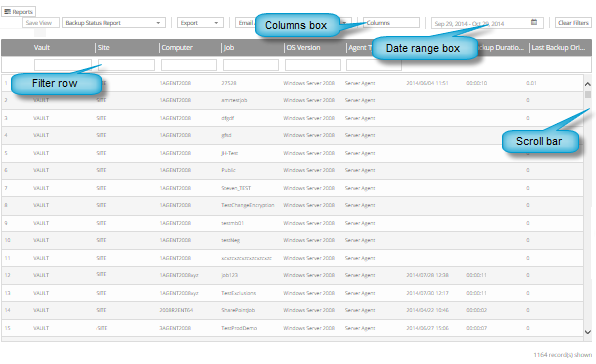Click the Computer filter input box
596x364 pixels.
[x=189, y=65]
